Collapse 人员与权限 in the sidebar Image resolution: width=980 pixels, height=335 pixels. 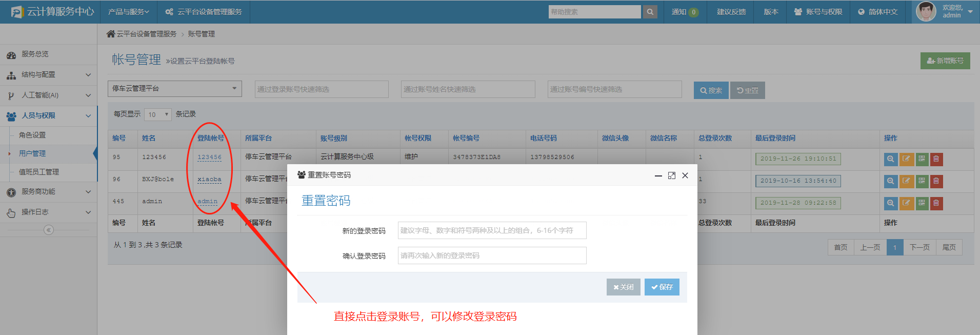point(49,116)
